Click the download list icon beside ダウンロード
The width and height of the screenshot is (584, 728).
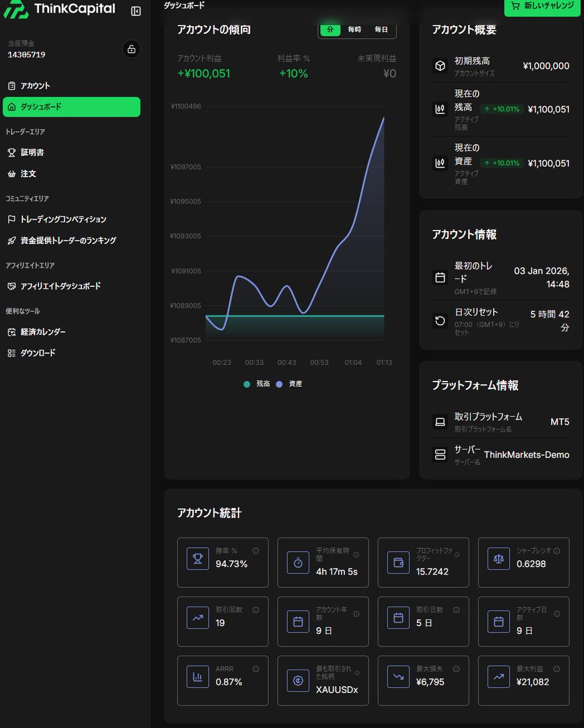coord(12,352)
